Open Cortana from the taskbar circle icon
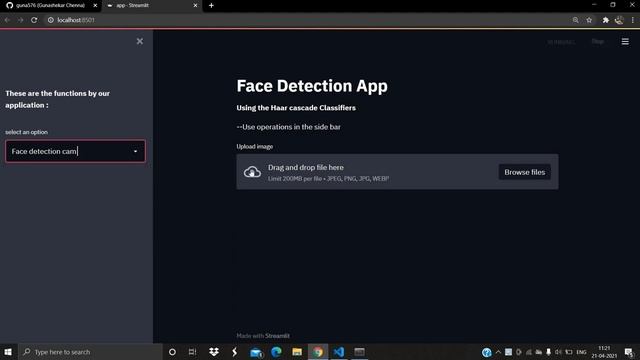Screen dimensions: 640x360 pyautogui.click(x=172, y=352)
